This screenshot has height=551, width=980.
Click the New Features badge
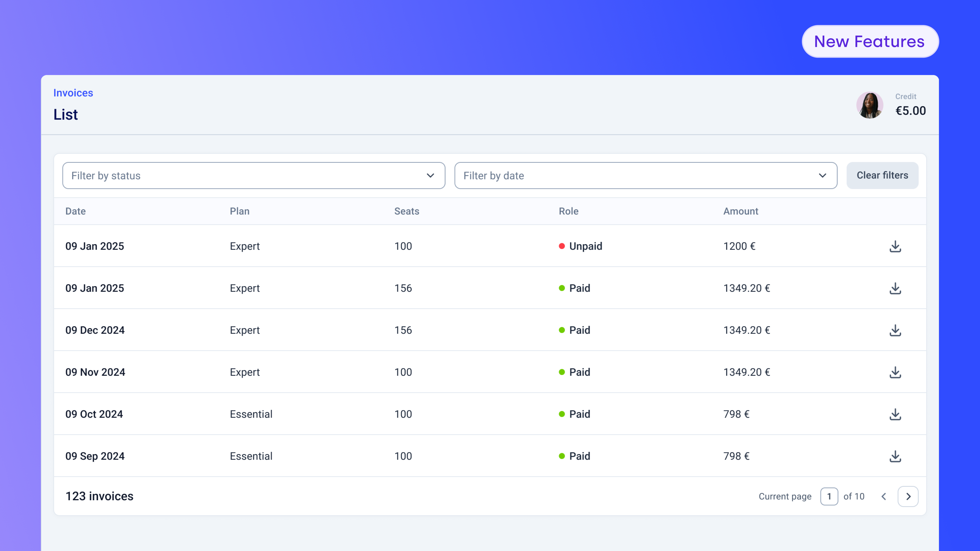click(870, 41)
